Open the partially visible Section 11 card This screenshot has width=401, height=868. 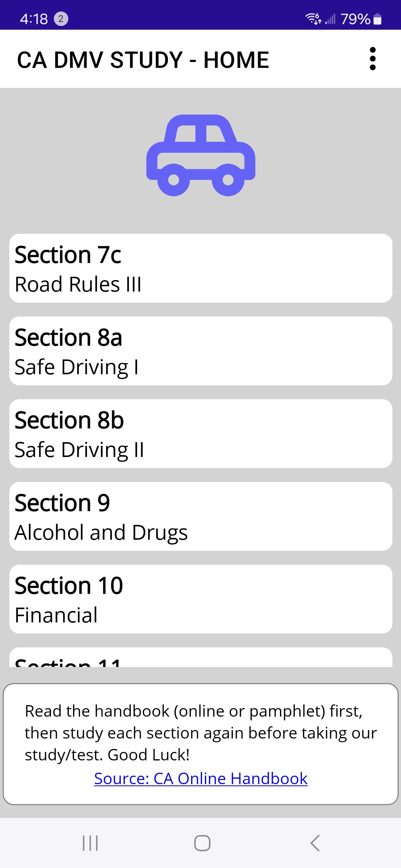[201, 658]
